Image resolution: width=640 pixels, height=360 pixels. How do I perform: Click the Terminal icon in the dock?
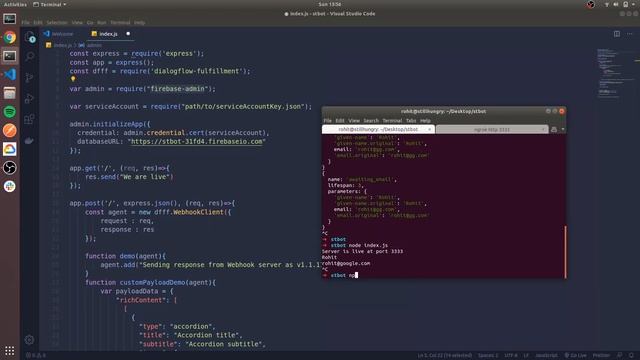tap(10, 56)
